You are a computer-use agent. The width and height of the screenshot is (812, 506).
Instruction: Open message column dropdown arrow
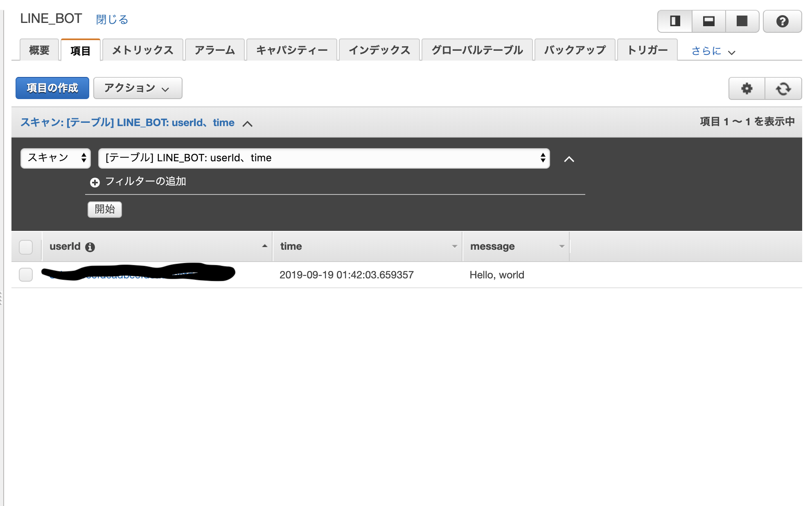[562, 246]
